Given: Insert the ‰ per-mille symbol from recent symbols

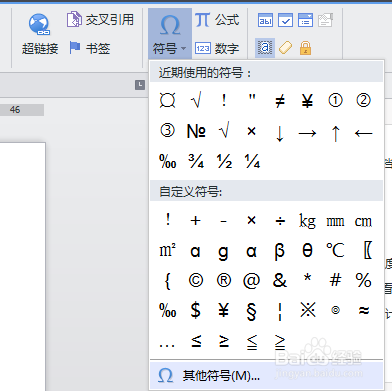Looking at the screenshot, I should click(168, 161).
